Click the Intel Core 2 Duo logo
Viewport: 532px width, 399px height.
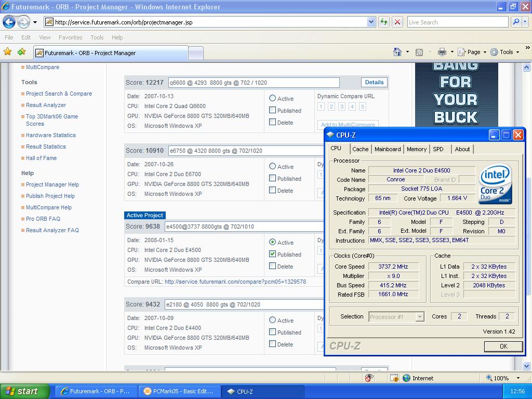pyautogui.click(x=495, y=183)
